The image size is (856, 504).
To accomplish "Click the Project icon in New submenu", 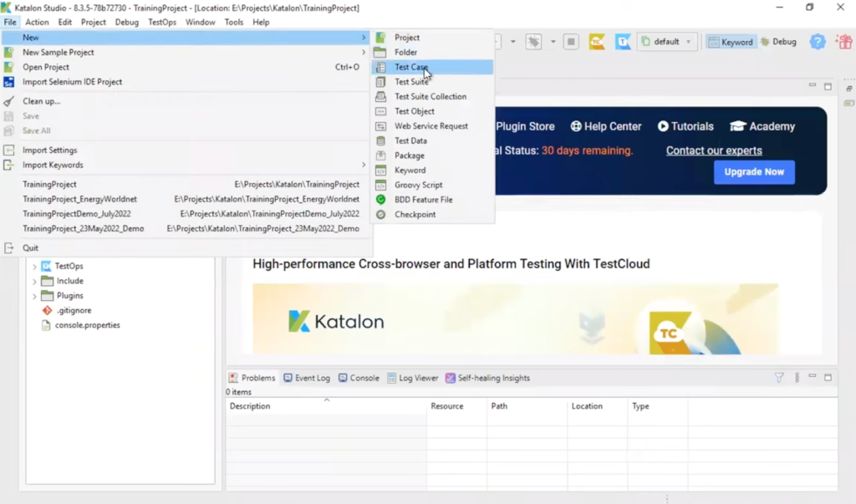I will click(x=381, y=38).
